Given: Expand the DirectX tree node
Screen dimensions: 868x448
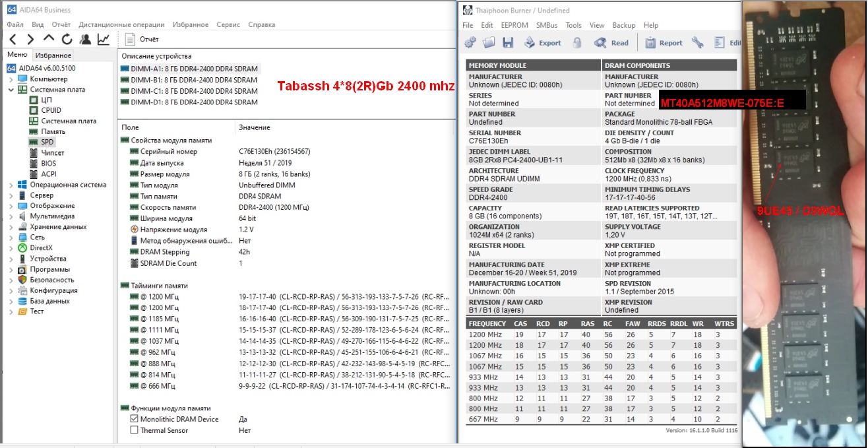Looking at the screenshot, I should click(x=11, y=248).
